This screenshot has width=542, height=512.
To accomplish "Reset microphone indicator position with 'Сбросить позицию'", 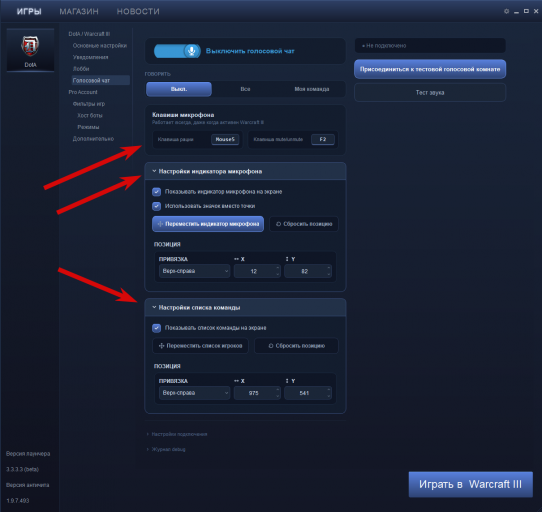I will (304, 224).
